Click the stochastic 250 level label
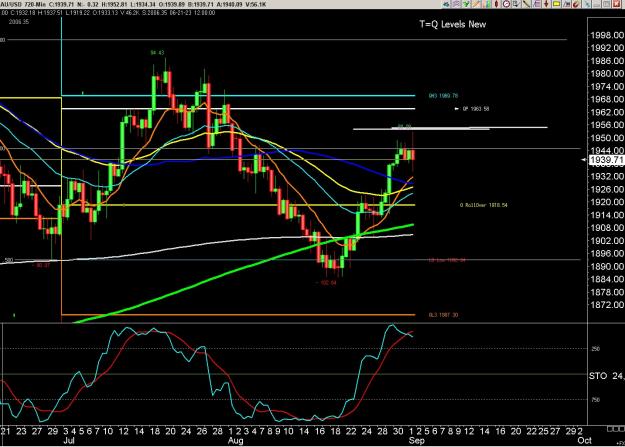The width and height of the screenshot is (625, 447). (595, 349)
